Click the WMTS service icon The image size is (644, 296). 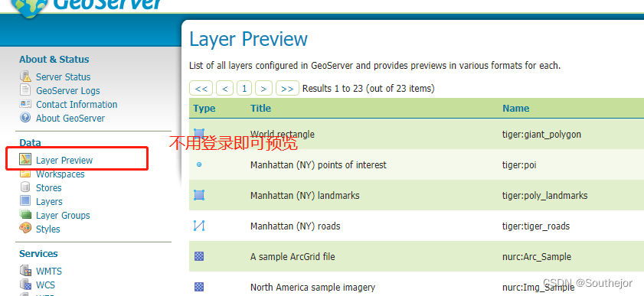(25, 271)
